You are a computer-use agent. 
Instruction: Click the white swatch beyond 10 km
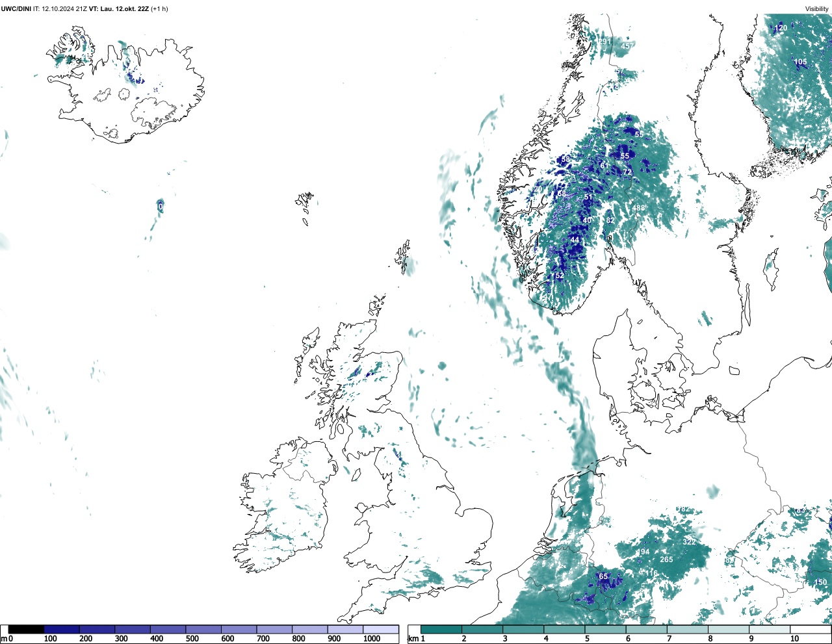click(x=811, y=629)
